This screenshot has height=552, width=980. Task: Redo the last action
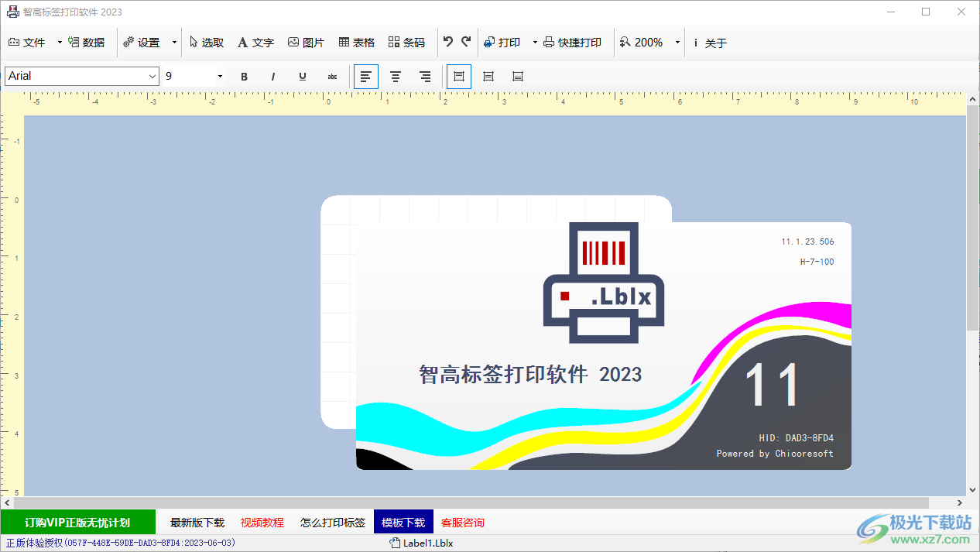point(466,43)
